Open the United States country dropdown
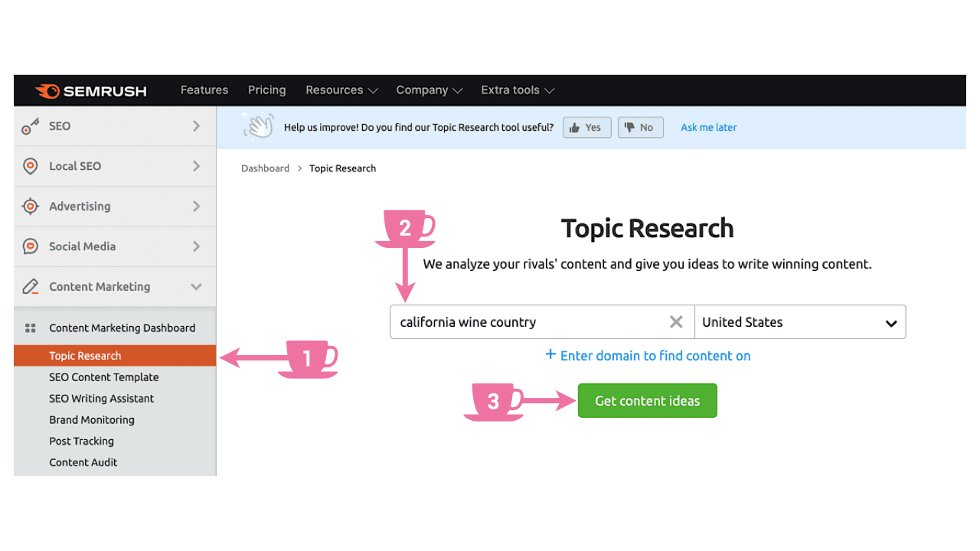Screen dimensions: 980x551 point(800,321)
